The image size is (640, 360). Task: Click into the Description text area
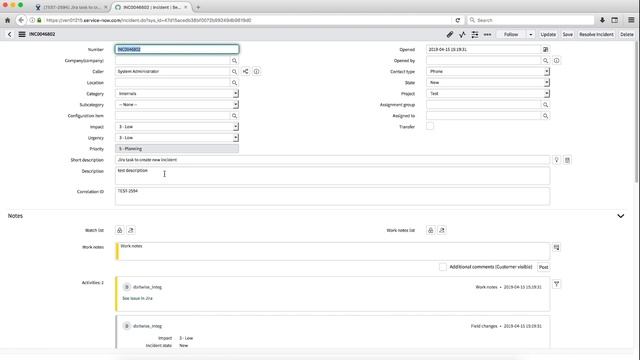pos(332,176)
